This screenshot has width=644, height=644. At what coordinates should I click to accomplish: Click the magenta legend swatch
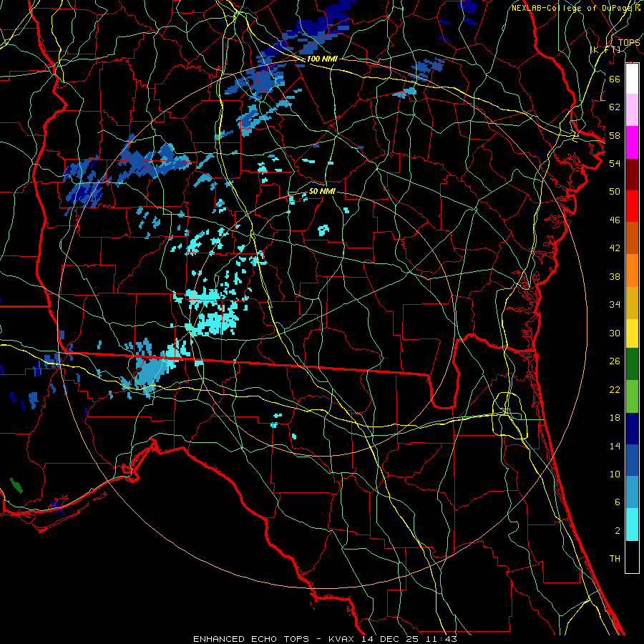pos(632,142)
